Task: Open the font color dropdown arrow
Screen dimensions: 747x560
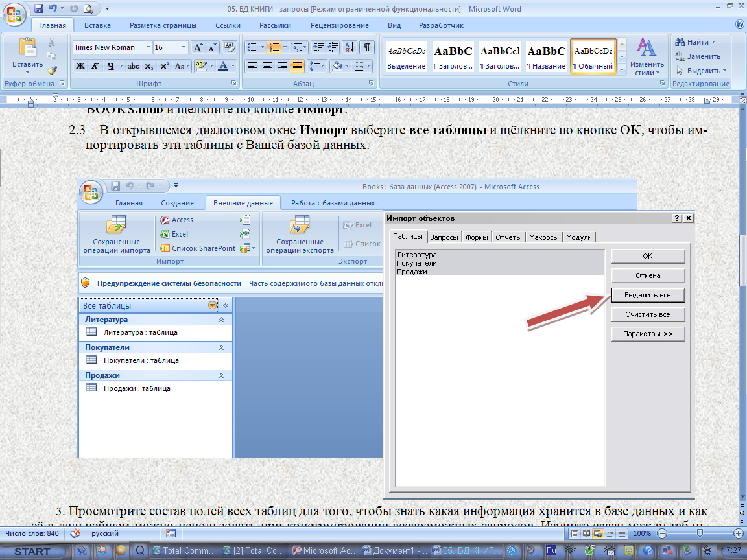Action: (x=233, y=66)
